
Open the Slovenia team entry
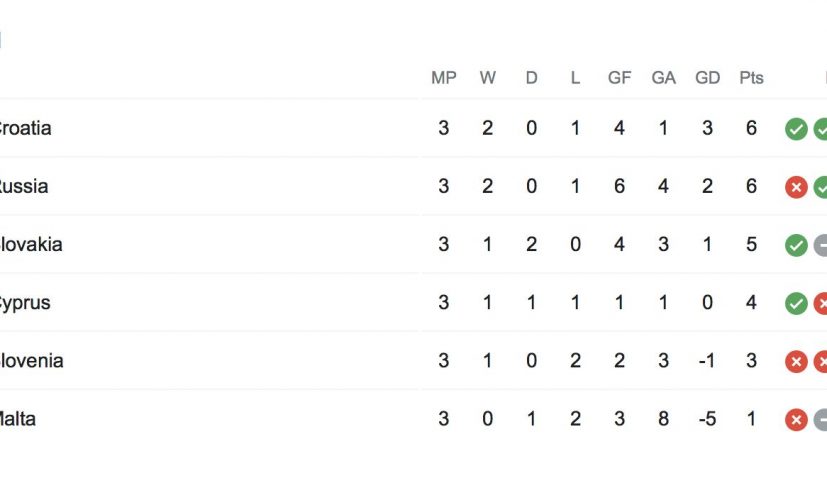click(x=30, y=360)
